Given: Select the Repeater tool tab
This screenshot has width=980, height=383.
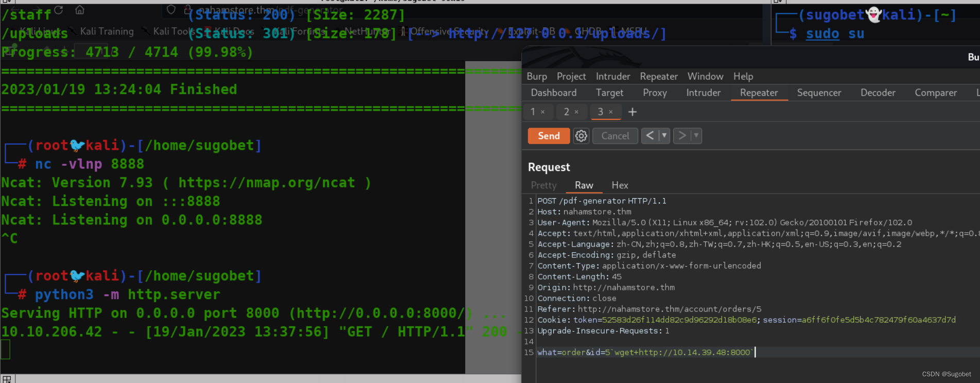Looking at the screenshot, I should click(759, 93).
